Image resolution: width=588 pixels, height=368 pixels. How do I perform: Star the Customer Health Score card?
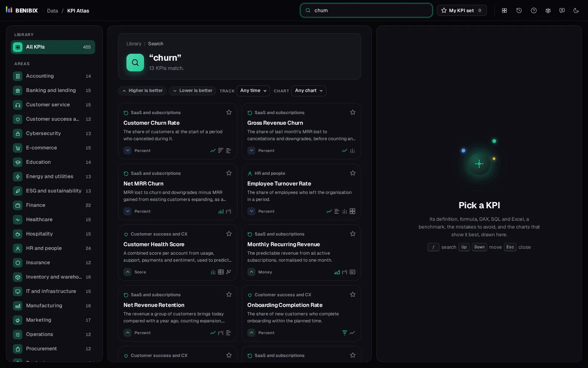pos(229,234)
